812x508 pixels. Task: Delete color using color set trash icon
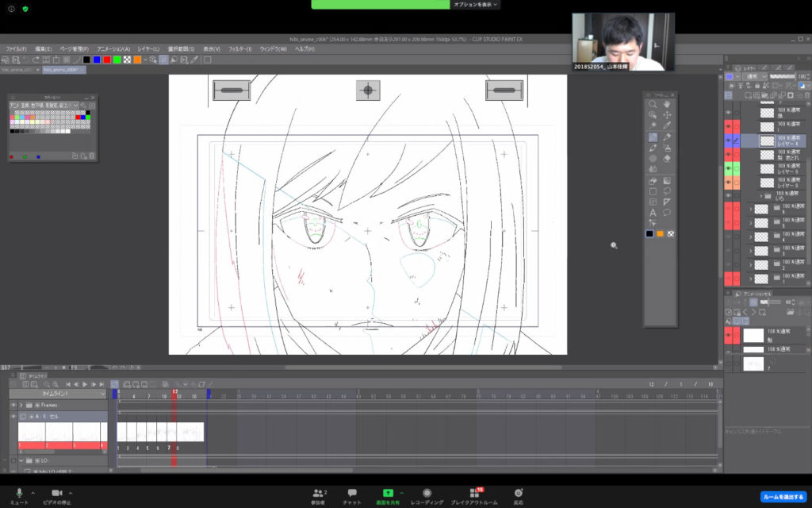pyautogui.click(x=92, y=156)
